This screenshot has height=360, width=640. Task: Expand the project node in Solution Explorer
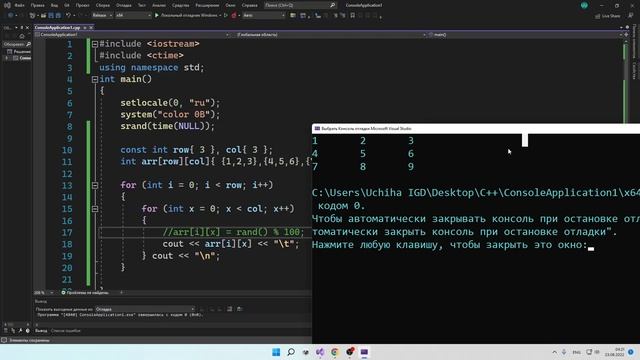click(7, 58)
